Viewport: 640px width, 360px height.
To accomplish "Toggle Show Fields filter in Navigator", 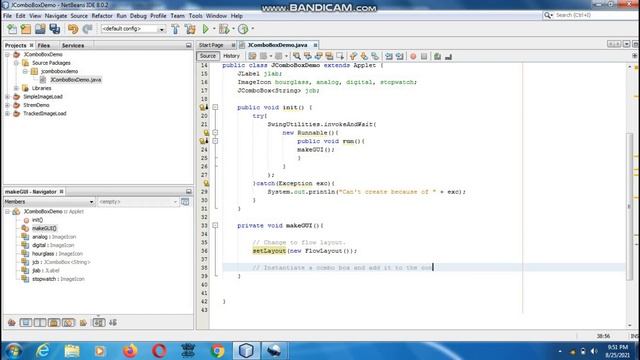I will click(25, 322).
